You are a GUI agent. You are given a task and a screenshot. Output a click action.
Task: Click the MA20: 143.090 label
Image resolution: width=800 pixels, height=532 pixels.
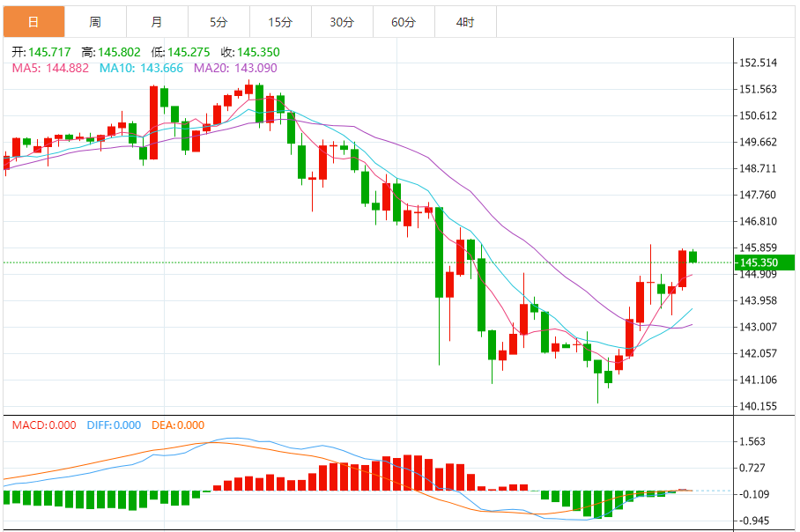point(236,68)
